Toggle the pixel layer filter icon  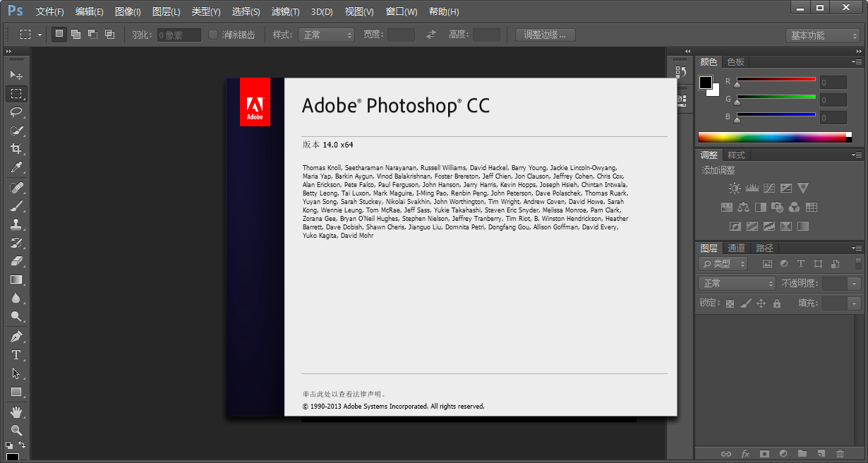point(767,264)
